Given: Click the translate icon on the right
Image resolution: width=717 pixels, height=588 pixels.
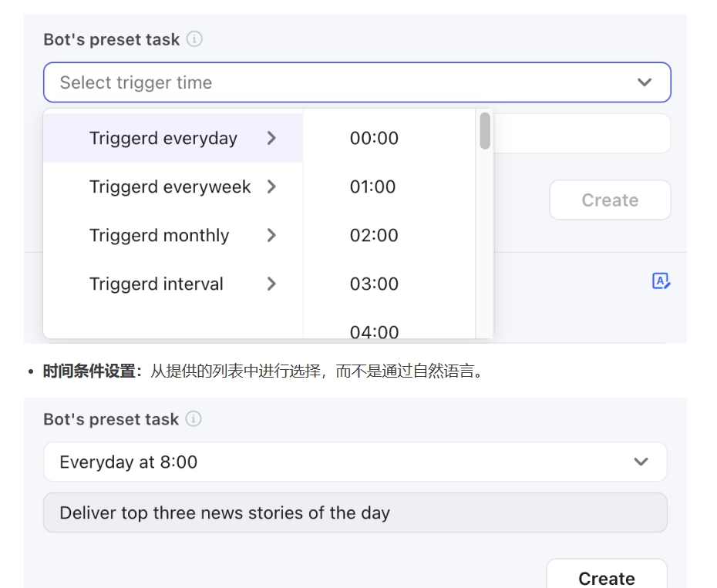Looking at the screenshot, I should pos(661,281).
